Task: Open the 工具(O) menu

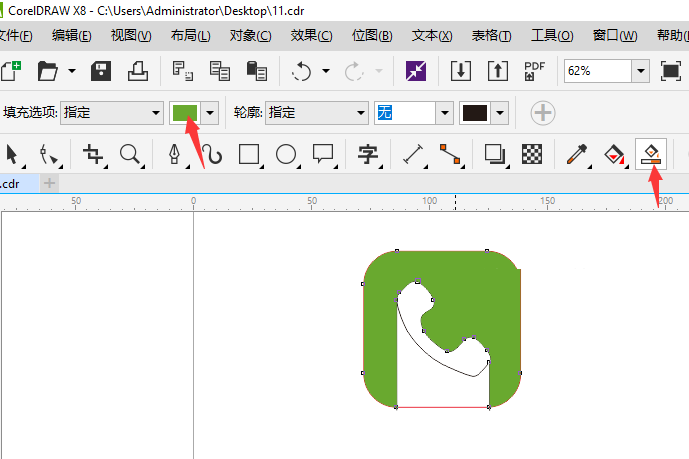Action: pyautogui.click(x=552, y=35)
